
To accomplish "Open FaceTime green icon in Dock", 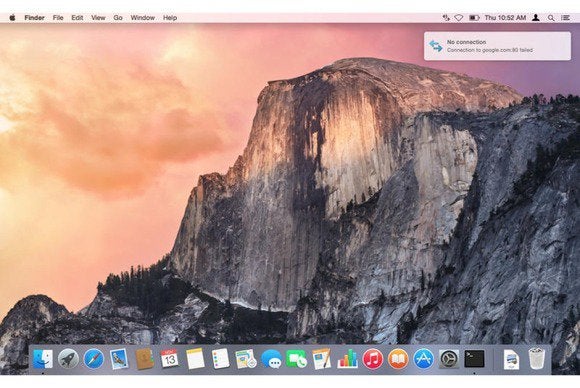I will click(x=297, y=359).
